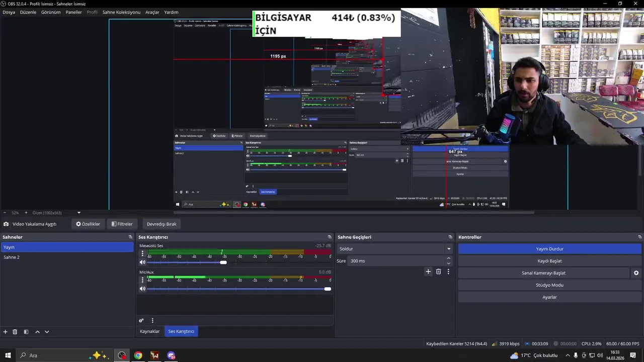Pop out the Sahneler dock panel
Screen dimensions: 644x362
[x=130, y=237]
